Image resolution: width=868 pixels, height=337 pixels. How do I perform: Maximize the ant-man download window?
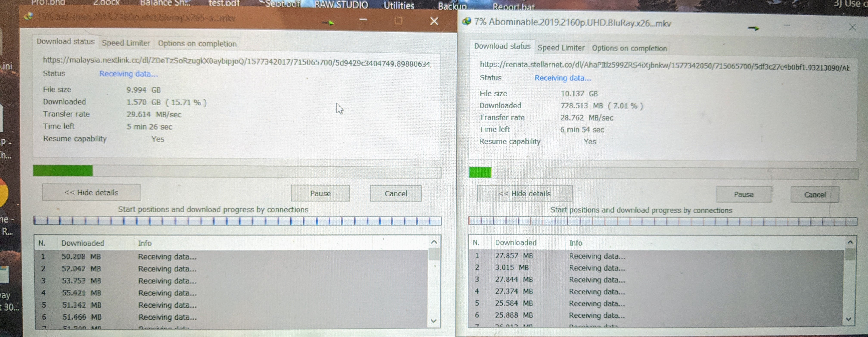(398, 21)
